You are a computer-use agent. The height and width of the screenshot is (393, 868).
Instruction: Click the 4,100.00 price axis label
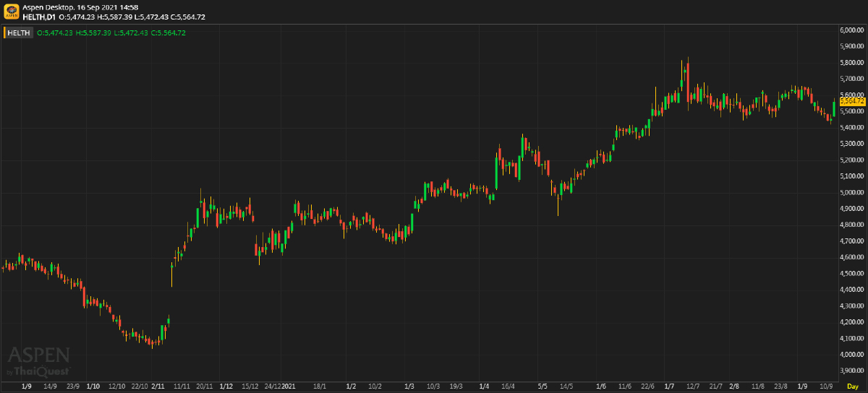click(x=853, y=338)
